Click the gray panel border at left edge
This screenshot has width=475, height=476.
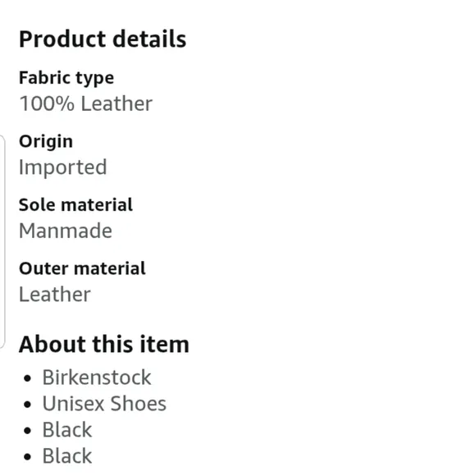tap(4, 241)
